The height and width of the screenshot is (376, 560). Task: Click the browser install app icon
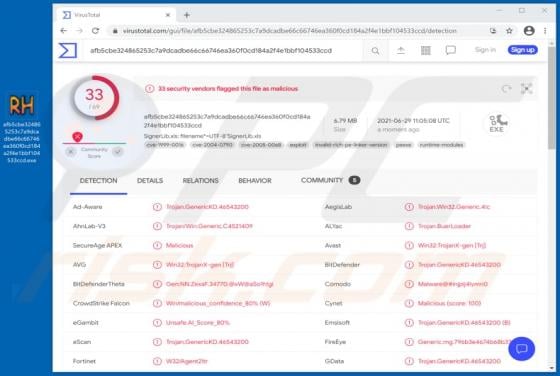[493, 31]
